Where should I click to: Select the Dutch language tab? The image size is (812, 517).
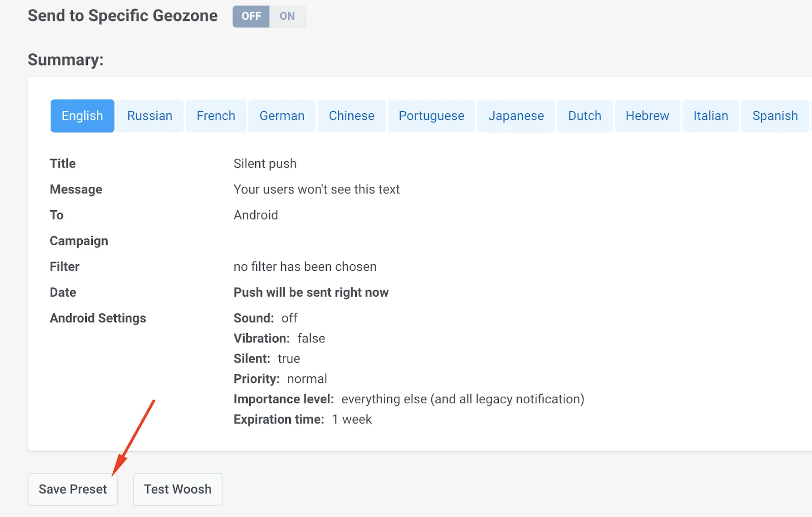tap(585, 116)
